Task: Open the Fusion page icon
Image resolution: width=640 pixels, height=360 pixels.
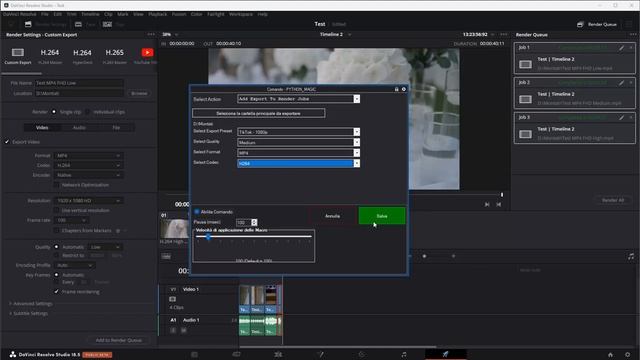Action: tap(320, 354)
